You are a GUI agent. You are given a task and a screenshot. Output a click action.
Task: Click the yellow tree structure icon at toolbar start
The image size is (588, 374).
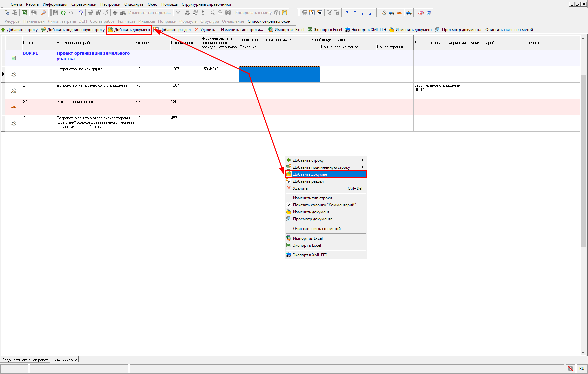click(7, 13)
